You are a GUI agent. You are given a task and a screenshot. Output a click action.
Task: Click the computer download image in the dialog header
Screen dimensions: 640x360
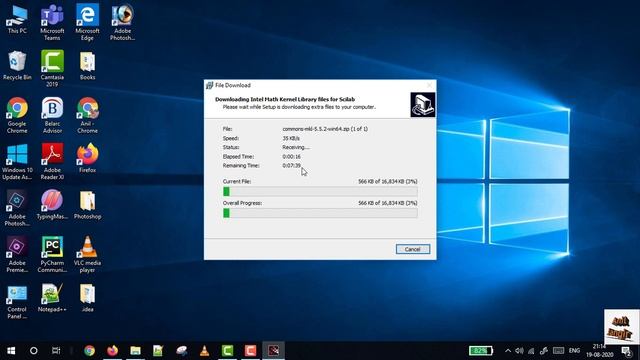click(x=422, y=104)
